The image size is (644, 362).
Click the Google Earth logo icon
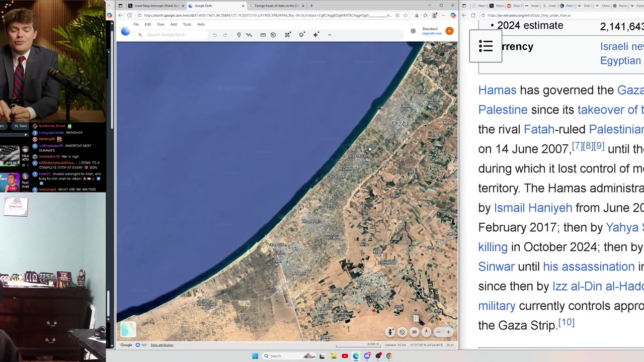pyautogui.click(x=125, y=32)
